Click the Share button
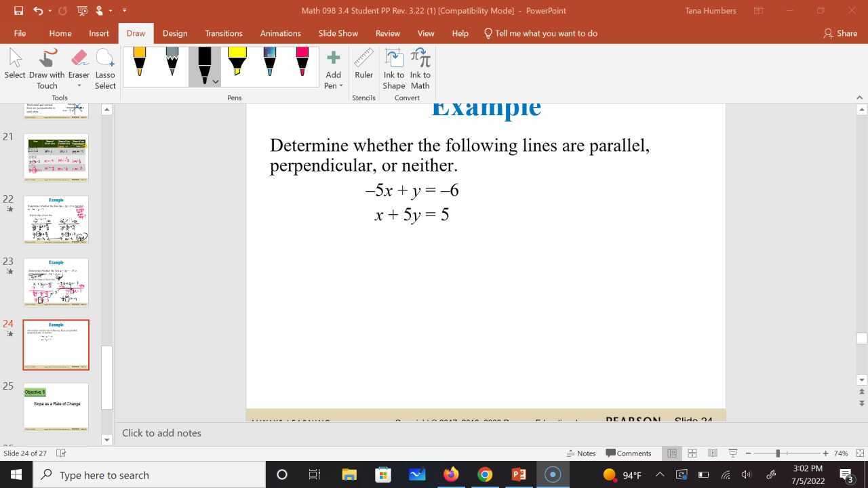 (840, 33)
